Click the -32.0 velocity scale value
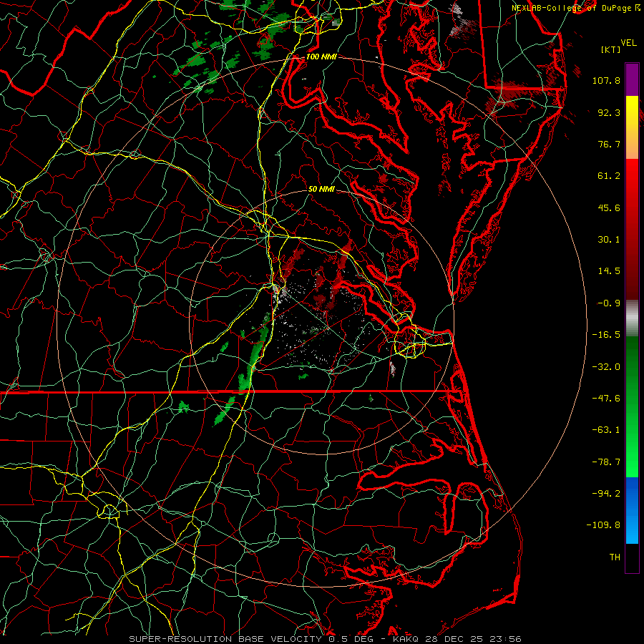Screen dimensions: 644x644 tap(606, 367)
